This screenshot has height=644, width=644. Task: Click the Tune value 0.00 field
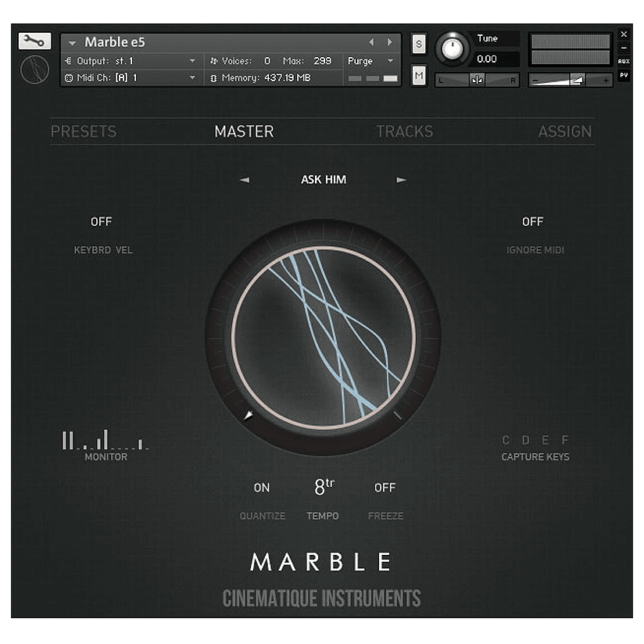click(x=496, y=59)
